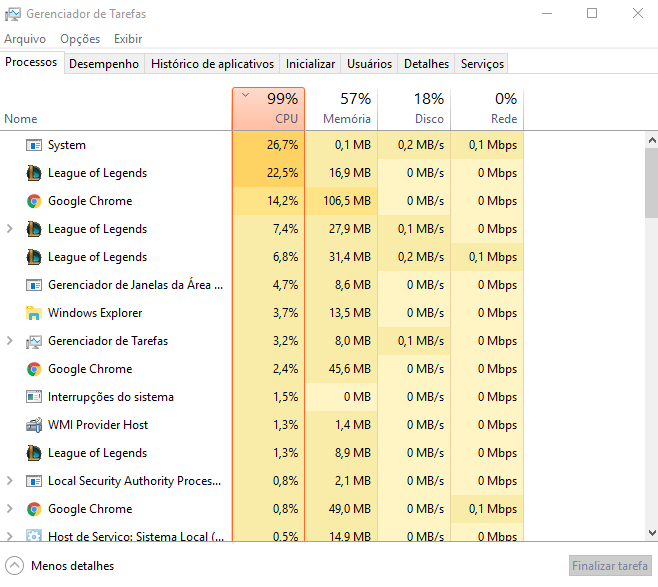This screenshot has width=658, height=587.
Task: Click the 4,7% CPU value
Action: point(285,285)
